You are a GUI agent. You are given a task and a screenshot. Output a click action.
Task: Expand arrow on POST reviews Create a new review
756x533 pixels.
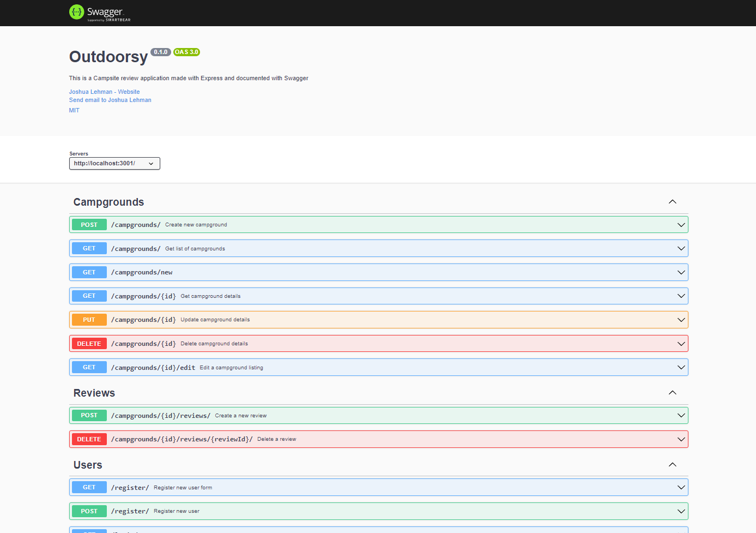681,415
